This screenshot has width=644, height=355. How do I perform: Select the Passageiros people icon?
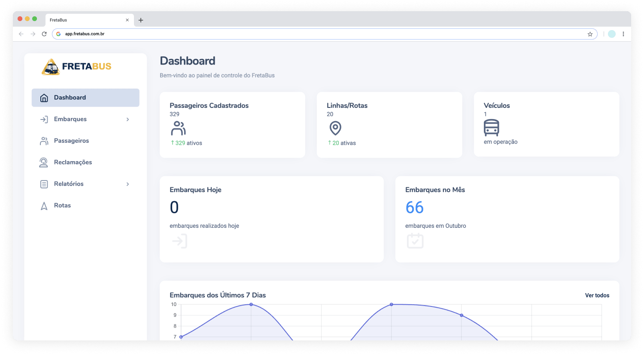(44, 141)
